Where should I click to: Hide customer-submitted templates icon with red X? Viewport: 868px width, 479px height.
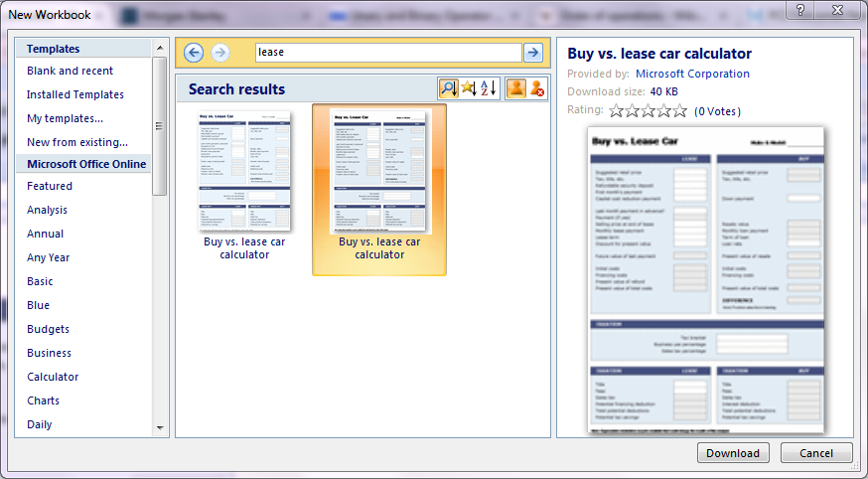pyautogui.click(x=537, y=88)
